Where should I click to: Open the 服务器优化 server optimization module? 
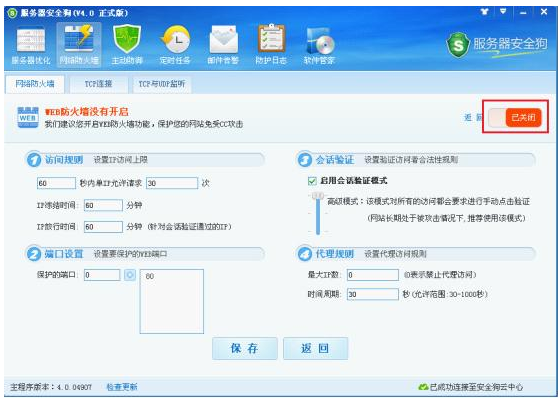31,45
